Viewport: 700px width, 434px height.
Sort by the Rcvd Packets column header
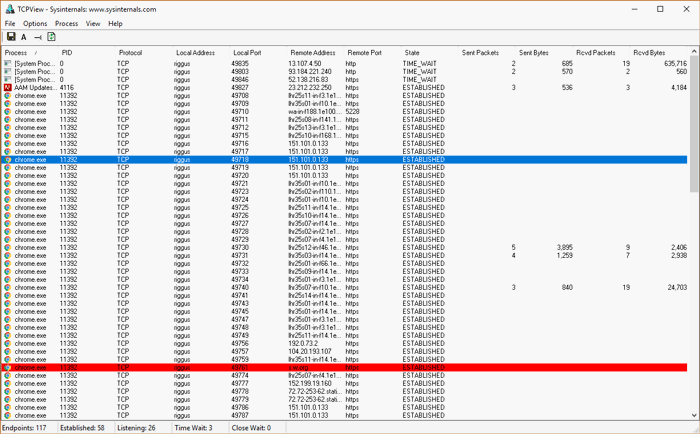pos(601,53)
